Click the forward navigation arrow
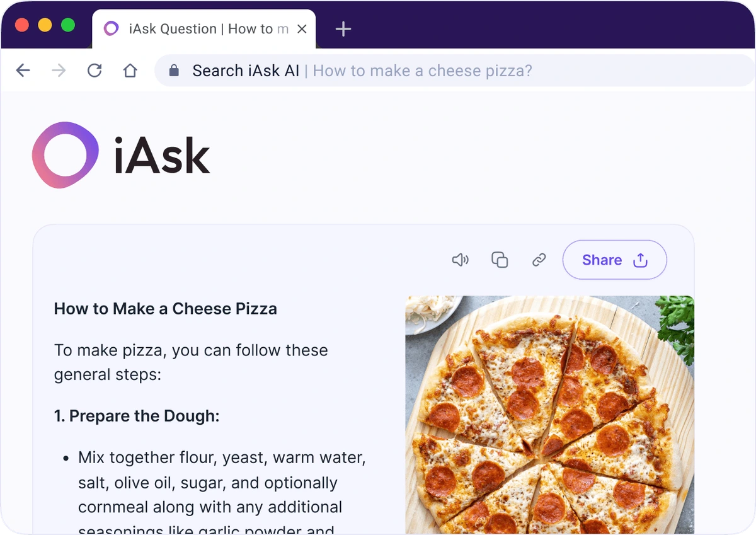Screen dimensions: 756x535 [x=58, y=71]
